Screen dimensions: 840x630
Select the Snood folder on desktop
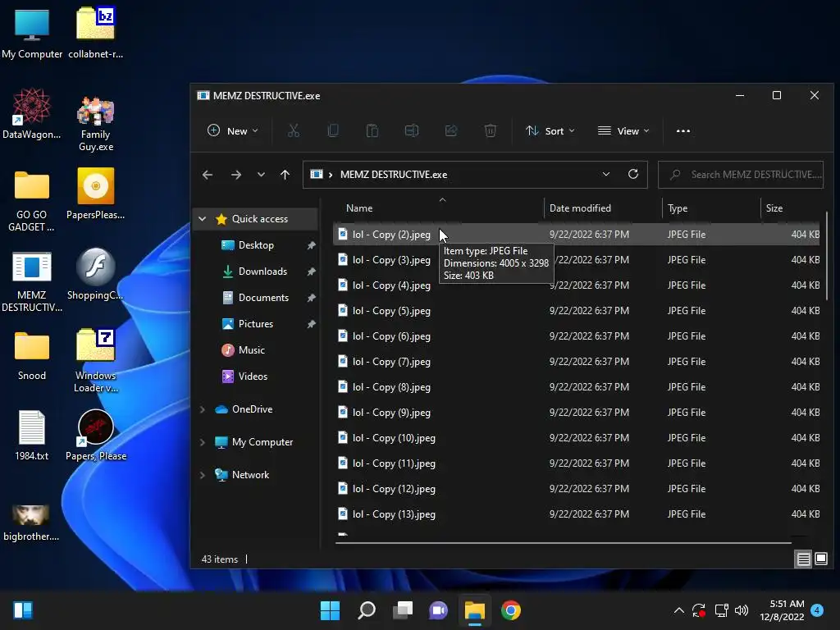[x=32, y=356]
